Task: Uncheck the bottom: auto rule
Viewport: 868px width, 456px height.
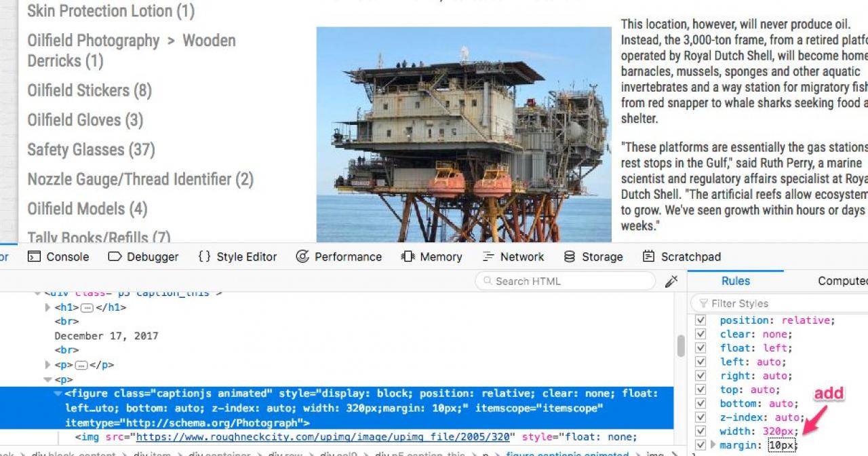Action: tap(701, 404)
